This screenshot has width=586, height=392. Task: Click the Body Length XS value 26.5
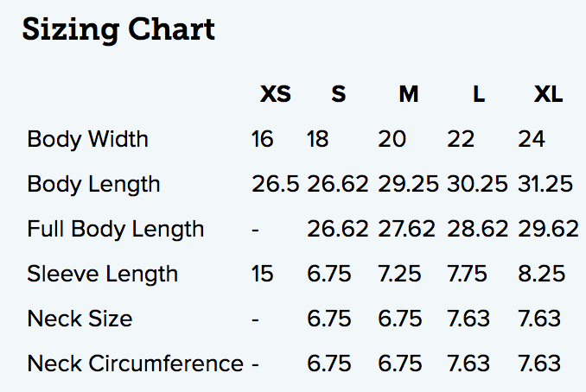276,184
